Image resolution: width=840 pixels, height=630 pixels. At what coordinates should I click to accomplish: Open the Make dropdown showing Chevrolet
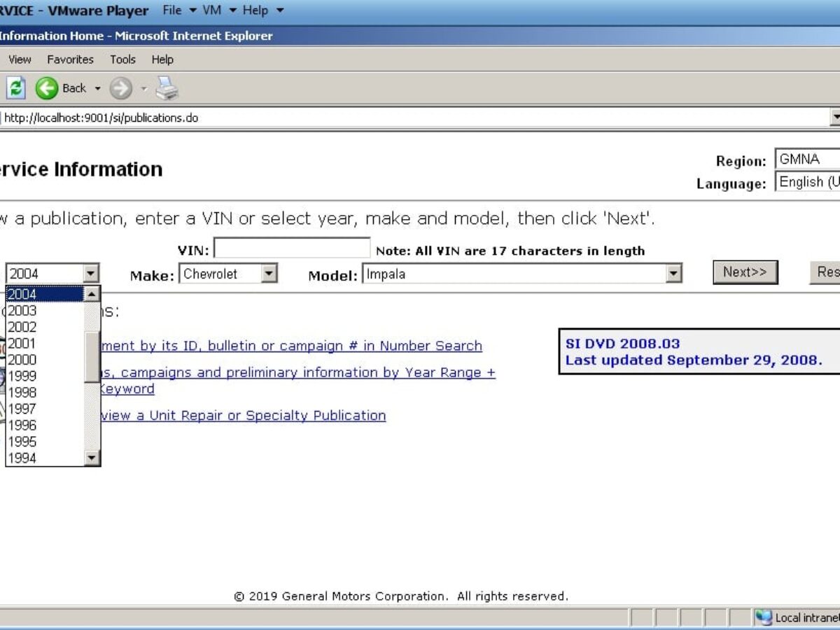[x=269, y=274]
